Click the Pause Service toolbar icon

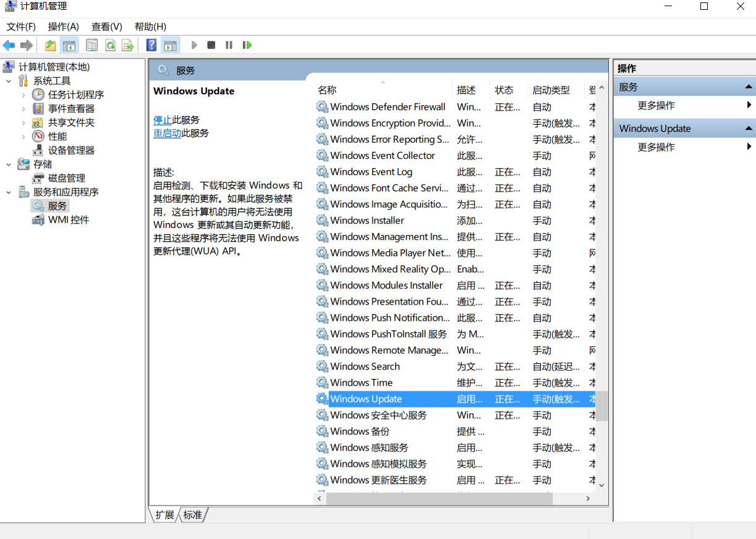(229, 45)
